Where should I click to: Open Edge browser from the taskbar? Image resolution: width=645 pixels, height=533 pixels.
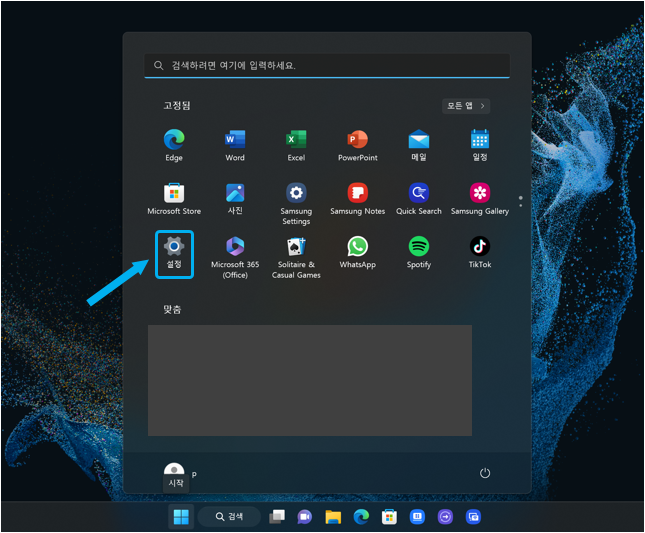pos(361,517)
